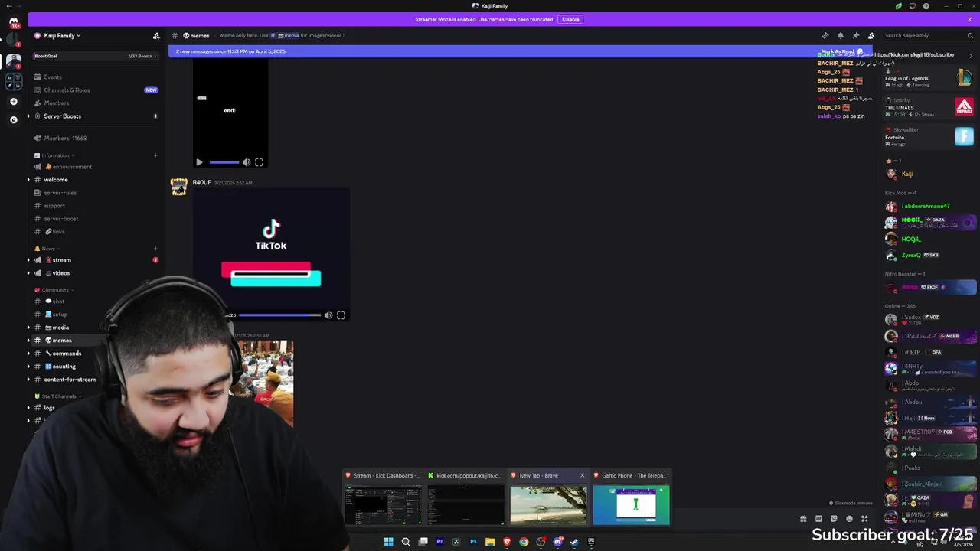This screenshot has height=551, width=980.
Task: Click the Disable streamer mode button
Action: point(570,19)
